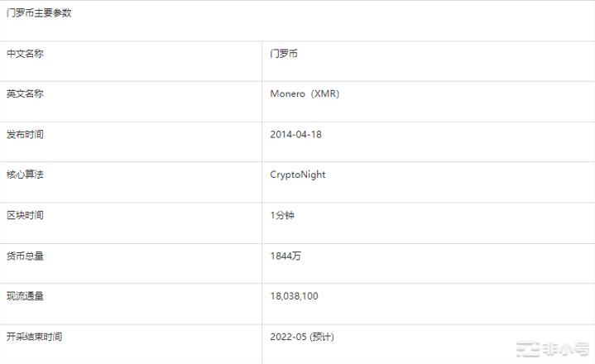Click the 2014-04-18 release date value
Viewport: 595px width, 364px height.
click(x=295, y=135)
